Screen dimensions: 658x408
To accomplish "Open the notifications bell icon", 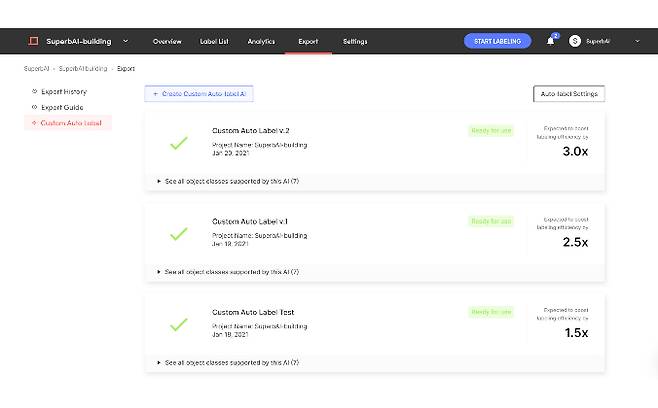I will tap(550, 41).
